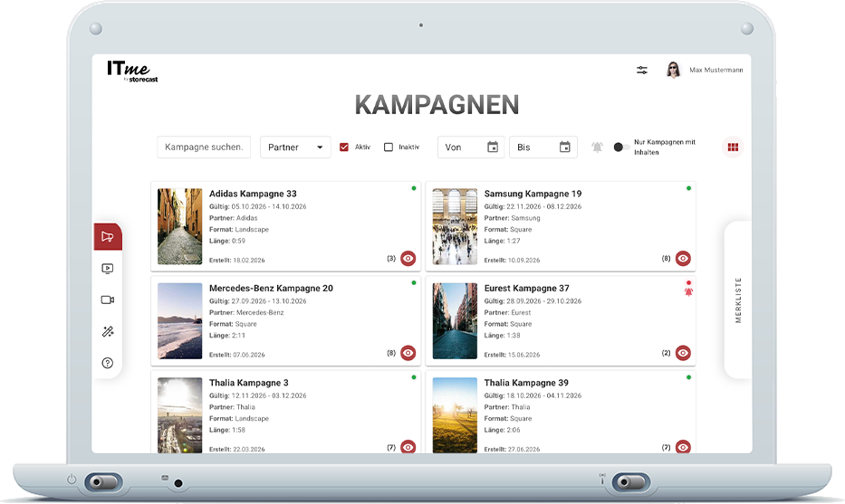The width and height of the screenshot is (845, 504).
Task: Click the red status dot on Eurest Kampagne 37
Action: [x=688, y=282]
